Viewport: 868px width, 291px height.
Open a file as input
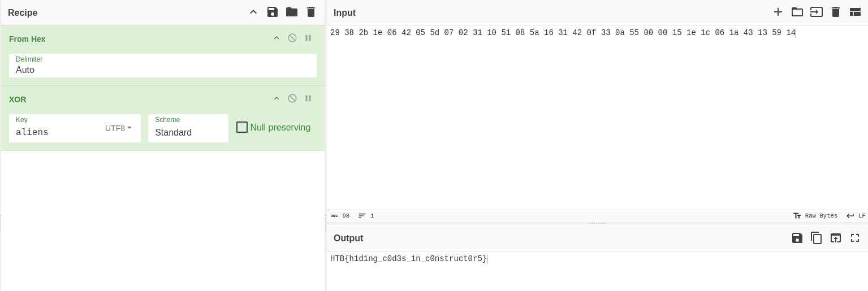tap(817, 12)
